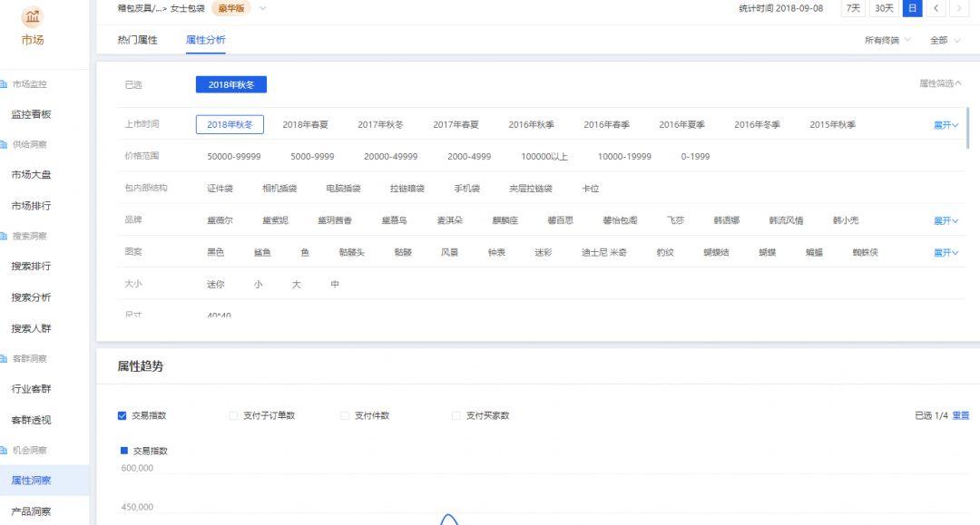Select 证件袋 inner structure option
The image size is (980, 525).
220,188
